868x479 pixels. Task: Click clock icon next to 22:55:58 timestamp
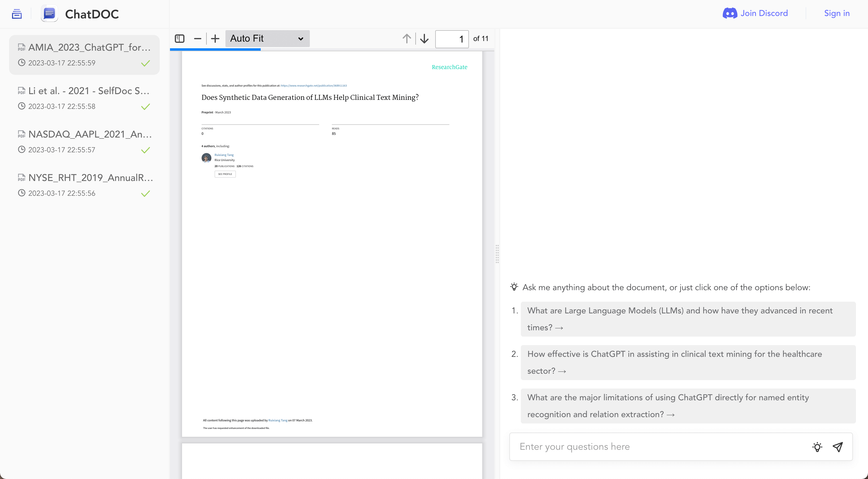coord(22,106)
